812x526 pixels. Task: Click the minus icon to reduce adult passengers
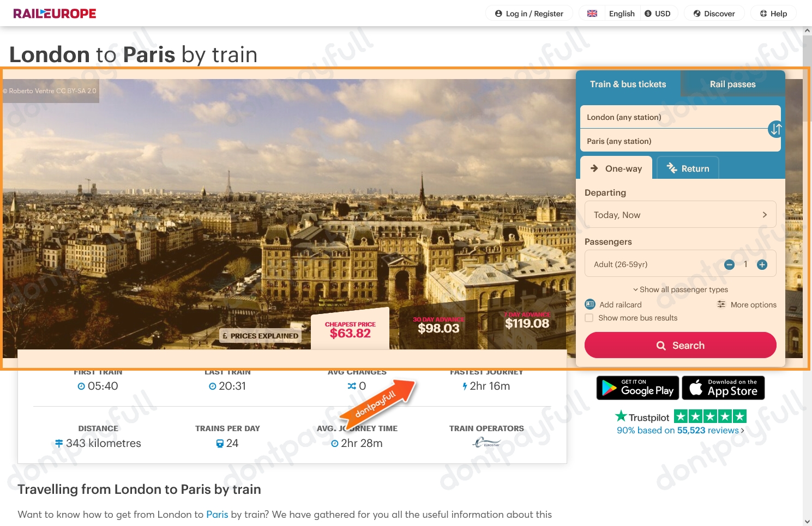(x=729, y=264)
